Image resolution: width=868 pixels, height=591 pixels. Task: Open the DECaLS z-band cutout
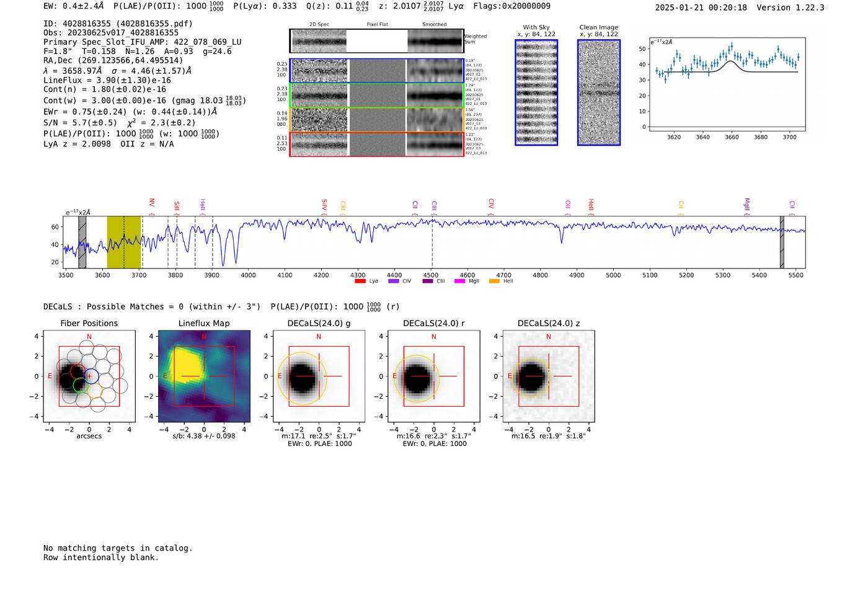(549, 376)
